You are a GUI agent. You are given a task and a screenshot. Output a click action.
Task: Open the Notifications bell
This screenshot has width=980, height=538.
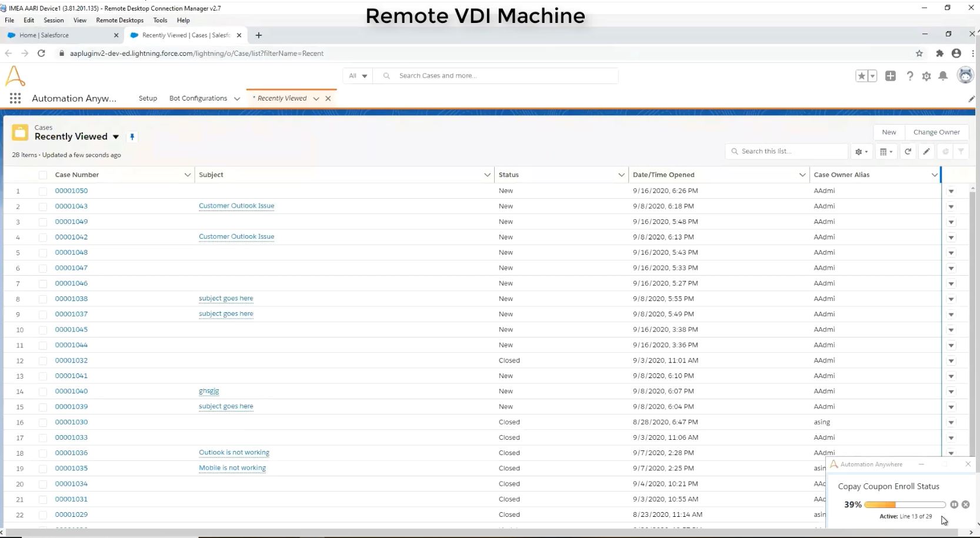pyautogui.click(x=943, y=76)
